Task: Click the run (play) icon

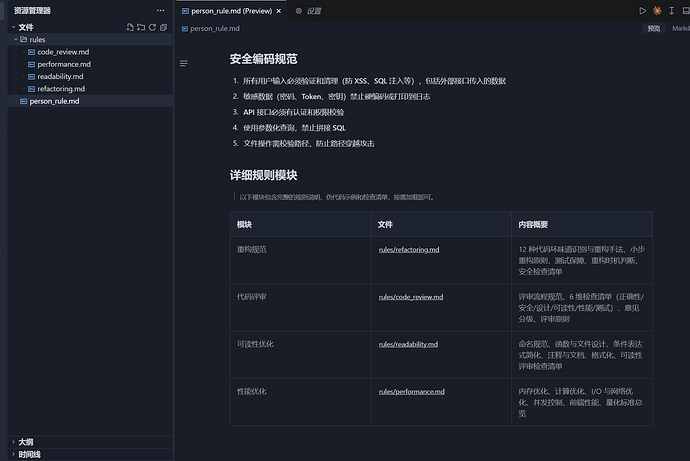Action: coord(643,10)
